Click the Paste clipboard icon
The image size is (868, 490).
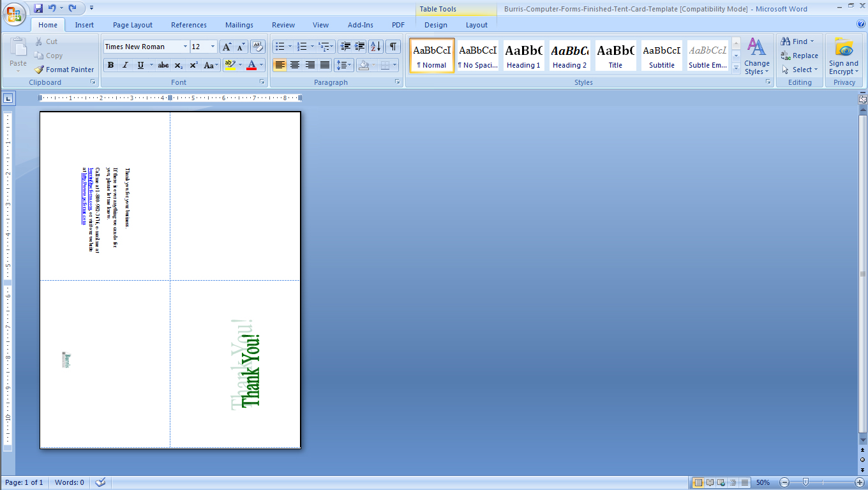point(18,48)
